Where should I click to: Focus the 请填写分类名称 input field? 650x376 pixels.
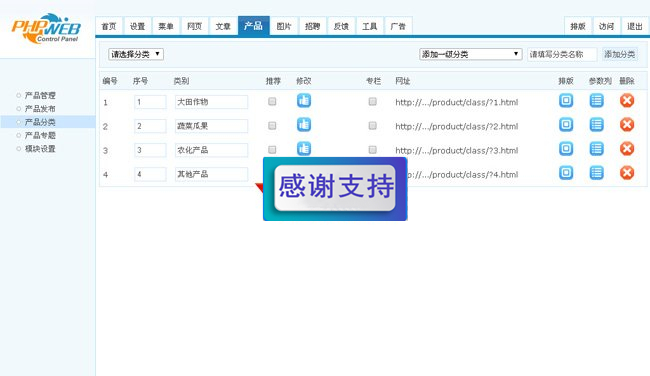[x=562, y=54]
